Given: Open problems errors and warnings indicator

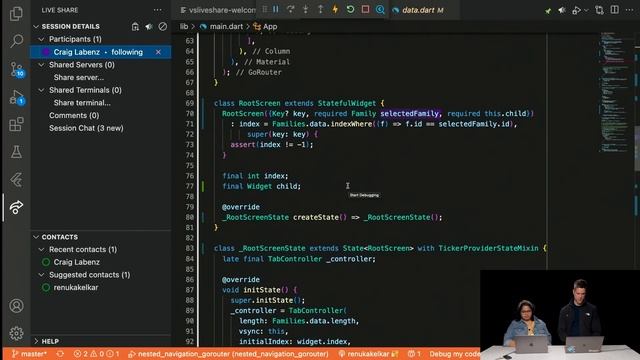Looking at the screenshot, I should click(x=96, y=354).
